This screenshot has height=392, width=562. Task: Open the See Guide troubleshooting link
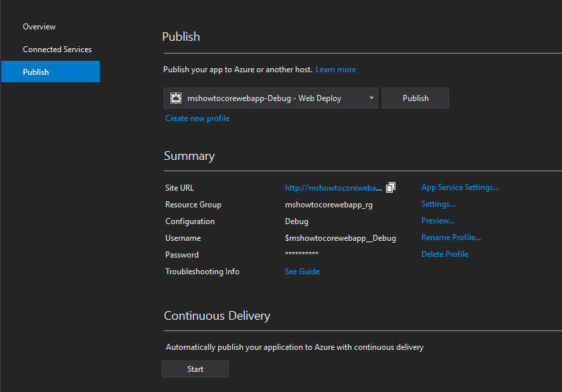(302, 272)
